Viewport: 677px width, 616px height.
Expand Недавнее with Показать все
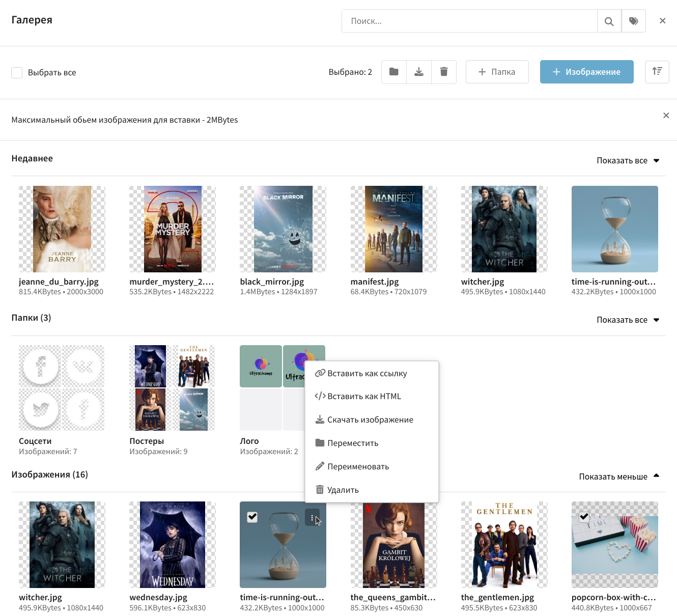628,160
